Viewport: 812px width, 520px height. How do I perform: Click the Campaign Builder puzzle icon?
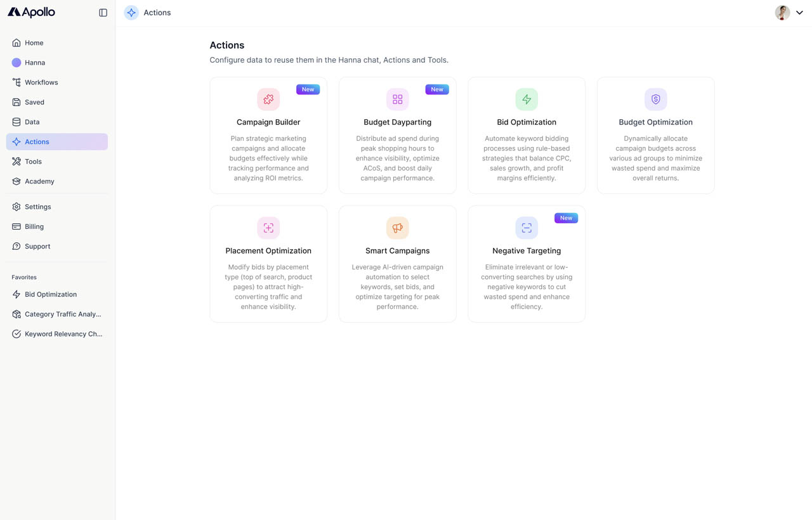[x=268, y=100]
